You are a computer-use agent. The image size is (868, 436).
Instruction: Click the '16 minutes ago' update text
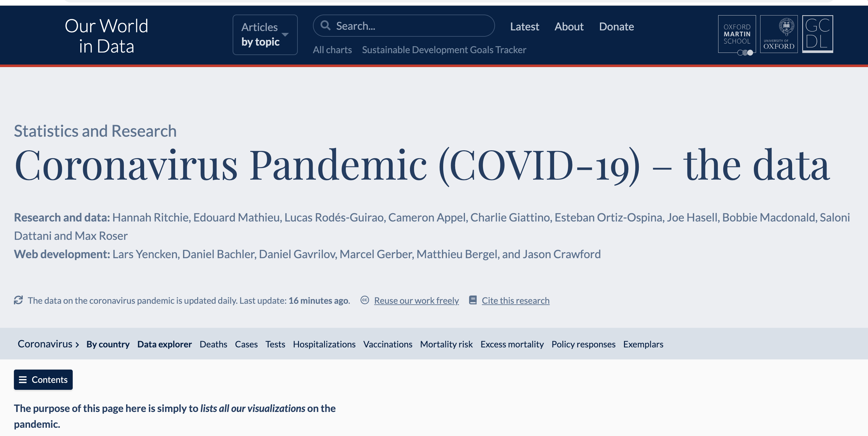coord(319,301)
